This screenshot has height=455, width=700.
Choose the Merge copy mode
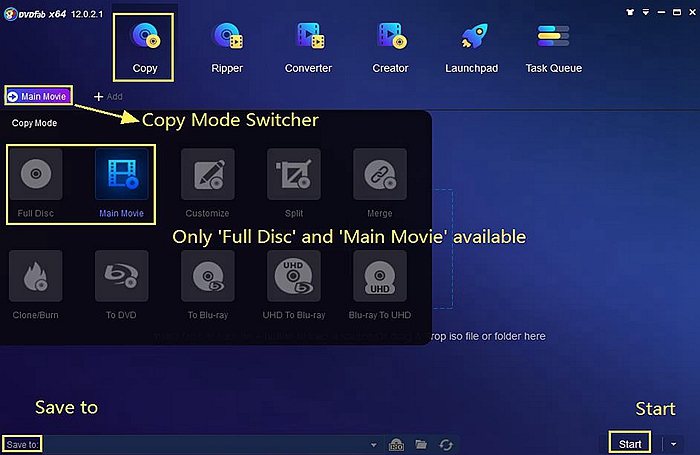click(x=380, y=183)
